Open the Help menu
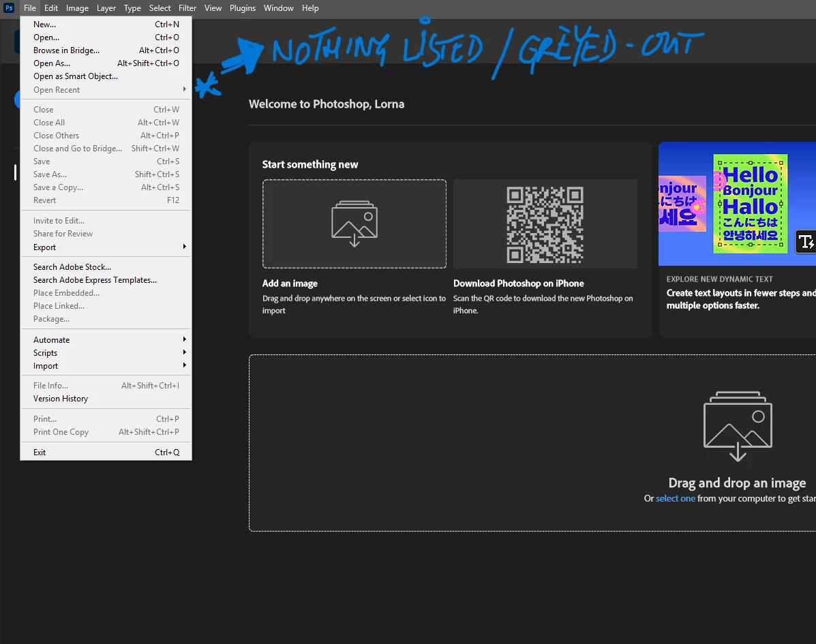 click(x=310, y=7)
